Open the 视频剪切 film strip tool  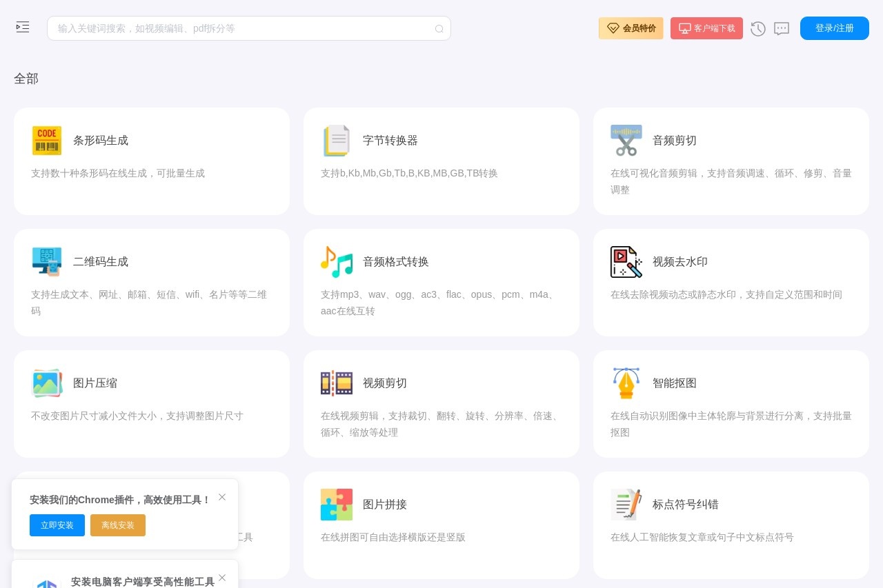pos(336,383)
